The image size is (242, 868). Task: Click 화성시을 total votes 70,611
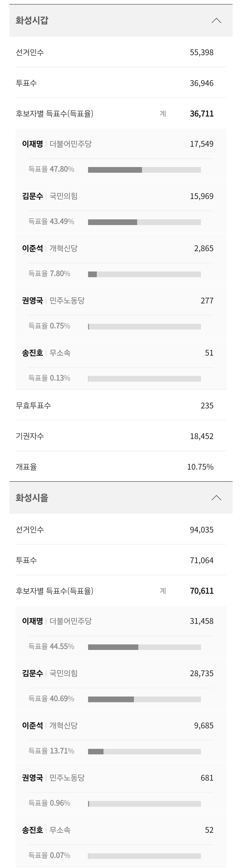[201, 591]
